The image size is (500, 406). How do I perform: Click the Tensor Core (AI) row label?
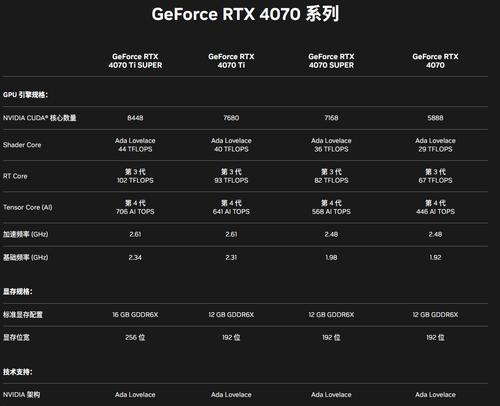click(28, 208)
